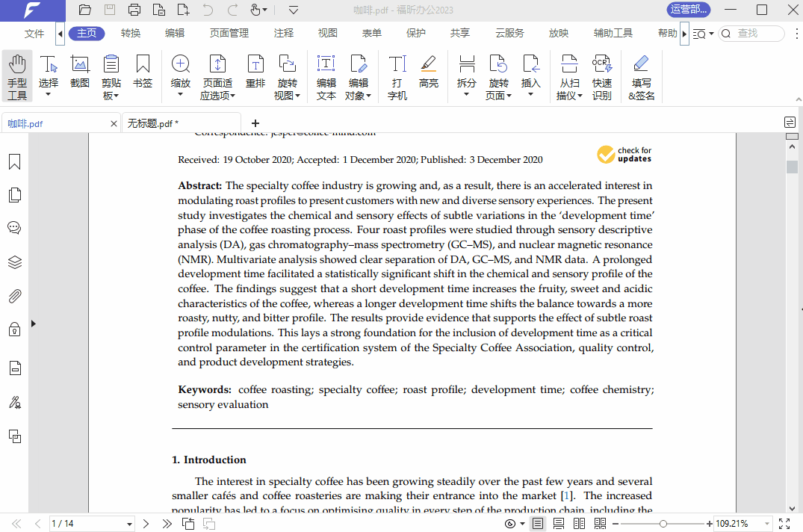Image resolution: width=803 pixels, height=532 pixels.
Task: Expand the Insert (插入) dropdown arrow
Action: coord(530,95)
